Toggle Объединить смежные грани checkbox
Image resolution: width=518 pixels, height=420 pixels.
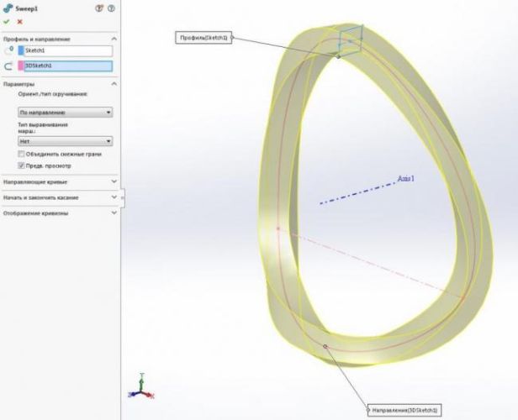22,154
